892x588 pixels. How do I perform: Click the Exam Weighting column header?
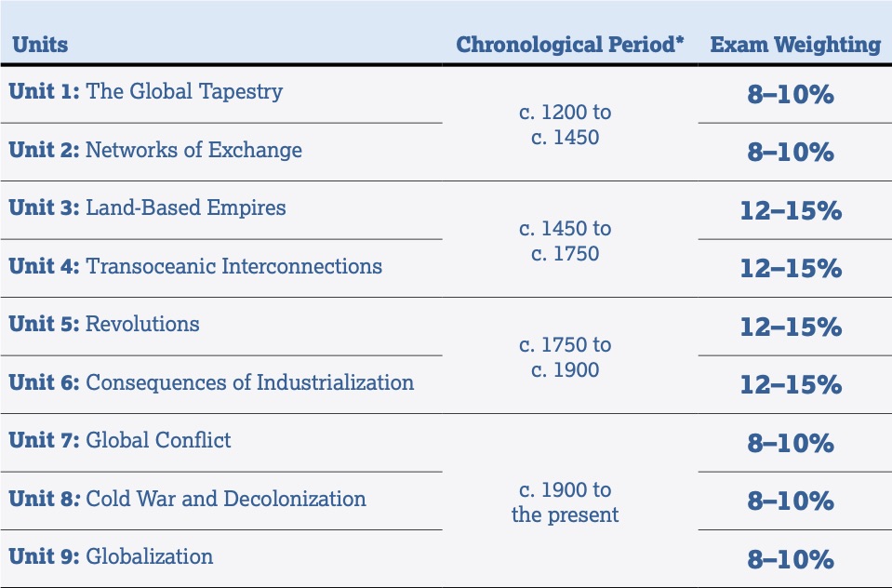pyautogui.click(x=794, y=46)
